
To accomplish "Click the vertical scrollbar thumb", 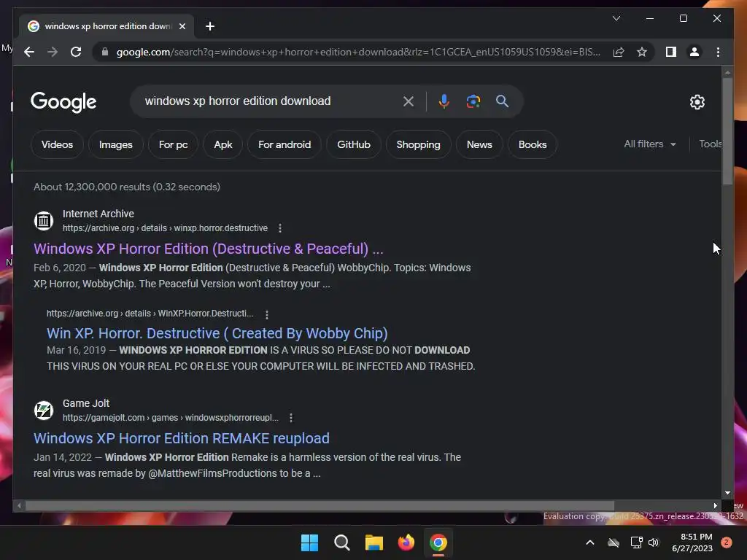I will pos(727,131).
